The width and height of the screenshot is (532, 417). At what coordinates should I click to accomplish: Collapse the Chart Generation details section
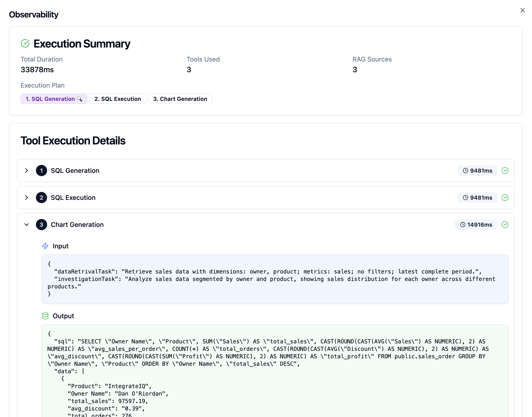(27, 225)
